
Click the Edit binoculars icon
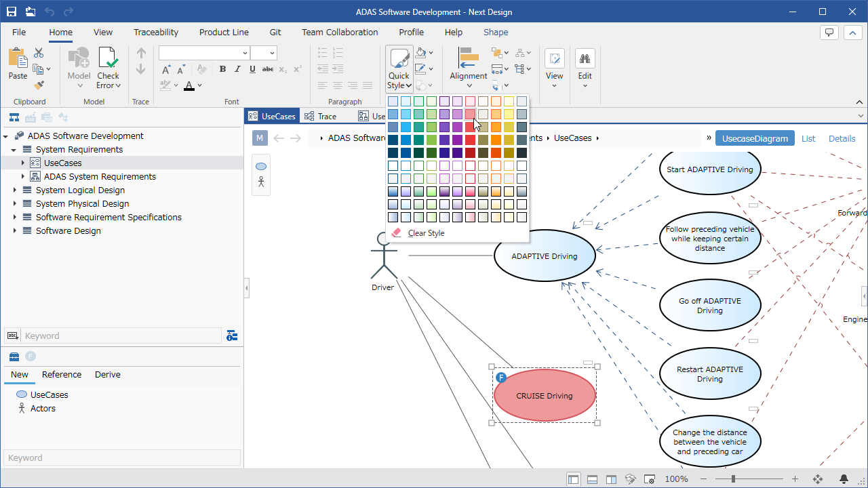[585, 58]
